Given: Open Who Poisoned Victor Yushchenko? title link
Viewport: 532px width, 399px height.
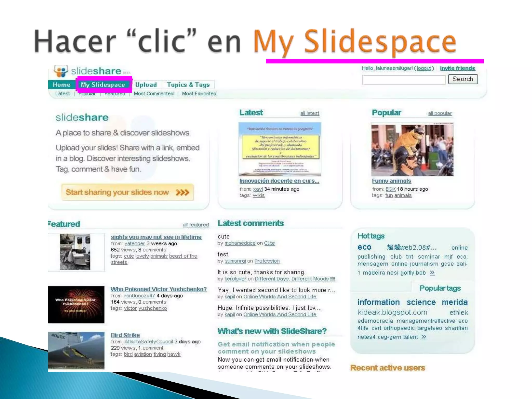Looking at the screenshot, I should click(159, 289).
